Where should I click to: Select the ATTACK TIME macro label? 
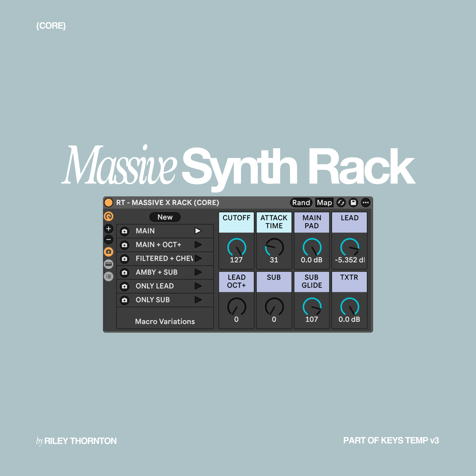pyautogui.click(x=274, y=222)
